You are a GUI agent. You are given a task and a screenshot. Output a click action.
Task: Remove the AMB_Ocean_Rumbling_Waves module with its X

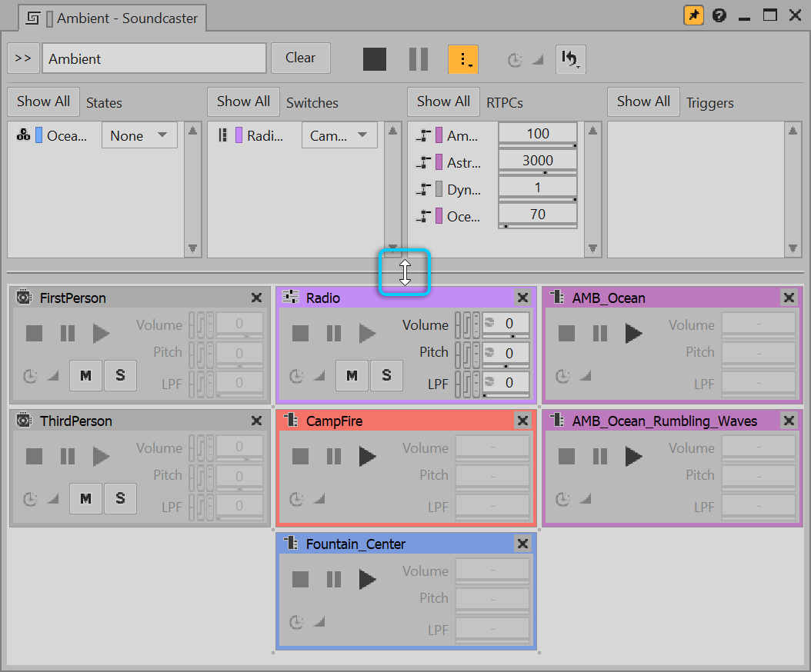[x=789, y=421]
